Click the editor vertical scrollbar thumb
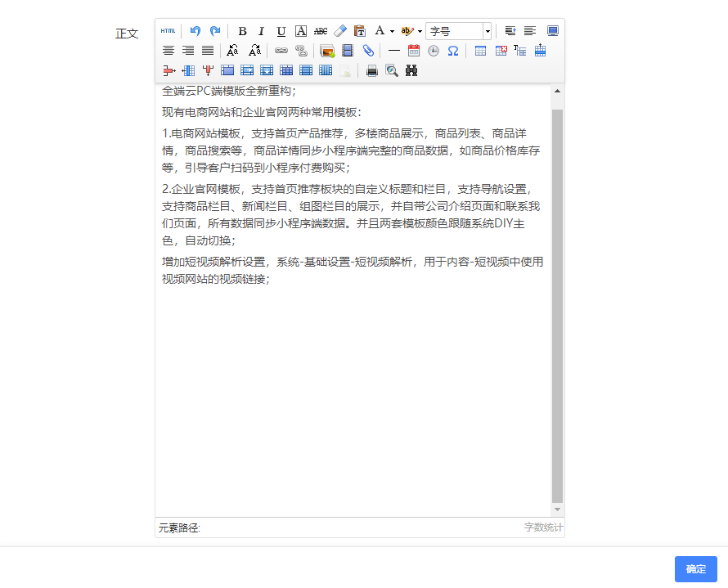The image size is (728, 588). pos(557,303)
